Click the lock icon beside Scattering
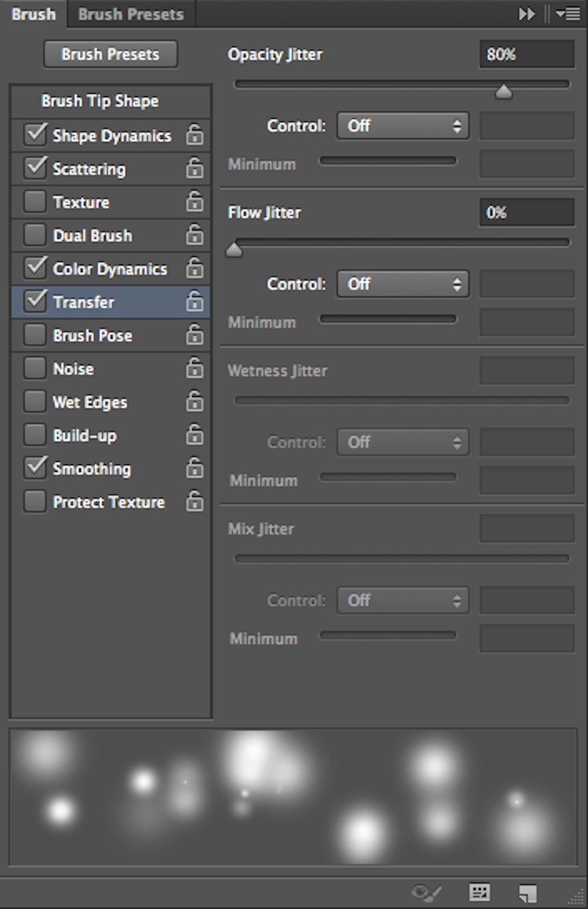 coord(195,168)
